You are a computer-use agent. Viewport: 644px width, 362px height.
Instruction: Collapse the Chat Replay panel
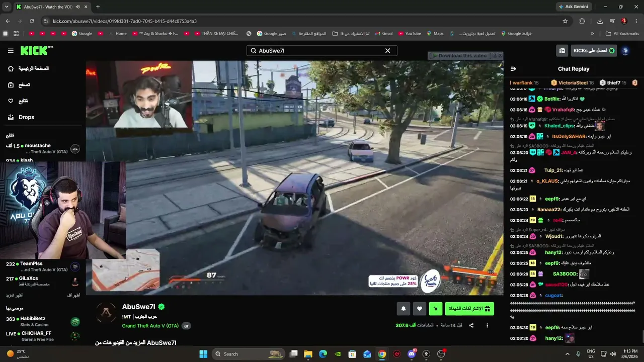coord(513,69)
